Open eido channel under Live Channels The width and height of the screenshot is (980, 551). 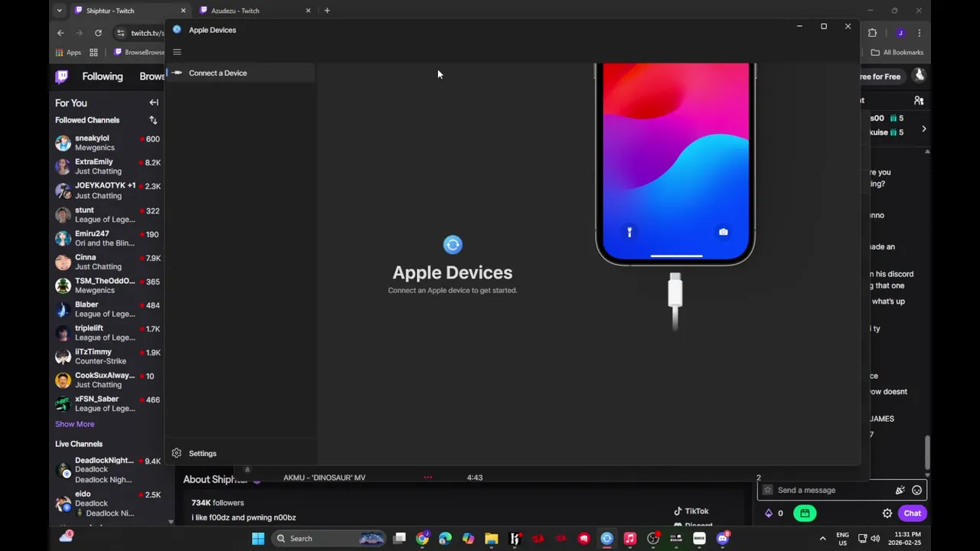point(107,504)
